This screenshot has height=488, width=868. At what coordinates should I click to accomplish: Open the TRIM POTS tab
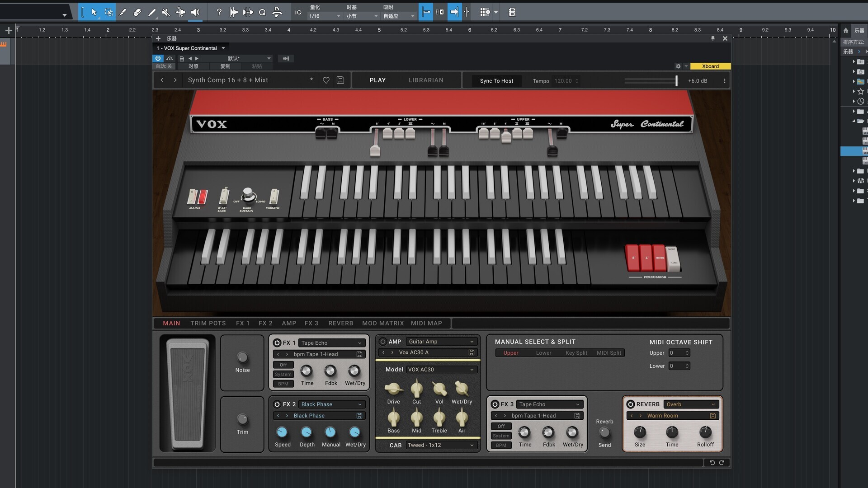point(208,323)
